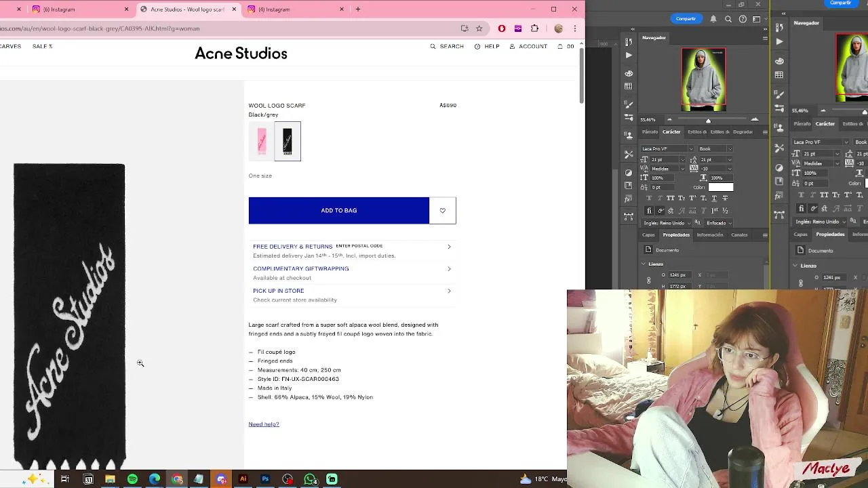
Task: Open Photoshop from the taskbar
Action: click(265, 479)
